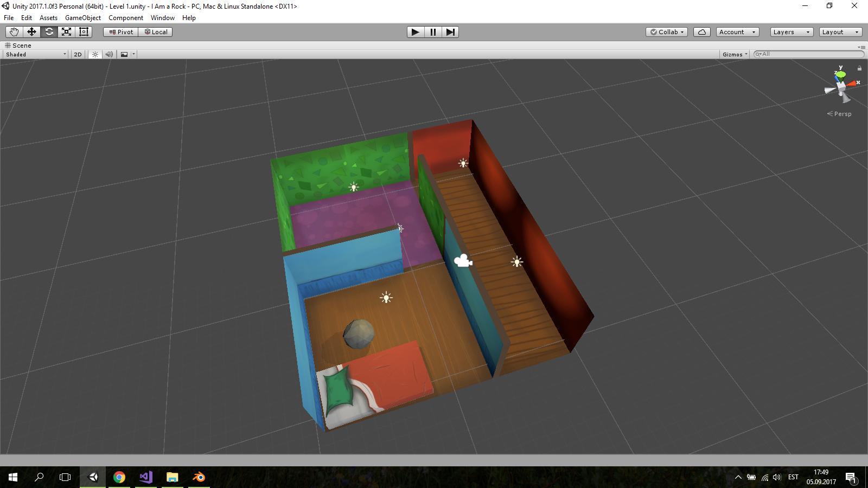Open the Layers dropdown
868x488 pixels.
coord(791,32)
